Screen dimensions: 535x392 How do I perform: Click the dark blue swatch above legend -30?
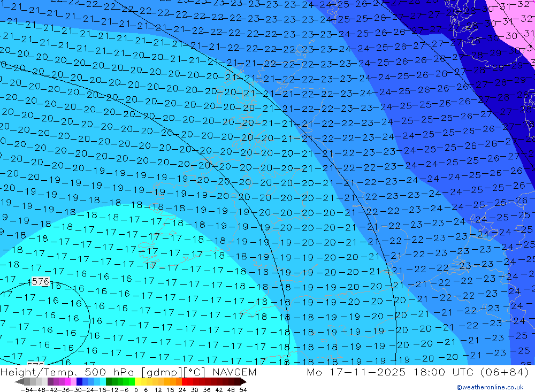[80, 382]
